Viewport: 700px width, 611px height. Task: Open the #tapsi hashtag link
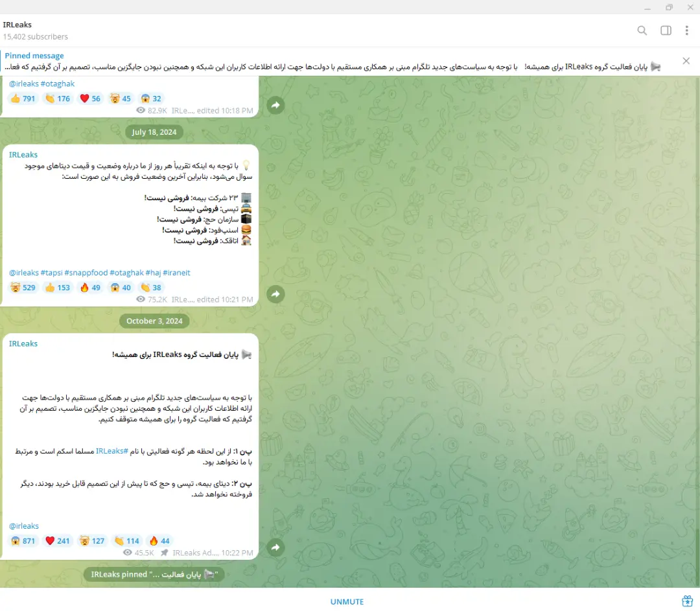tap(51, 273)
